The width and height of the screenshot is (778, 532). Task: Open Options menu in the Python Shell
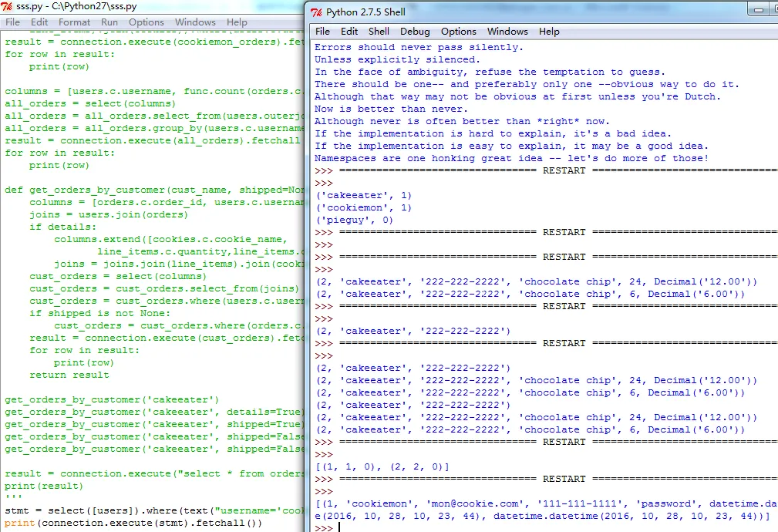coord(458,32)
